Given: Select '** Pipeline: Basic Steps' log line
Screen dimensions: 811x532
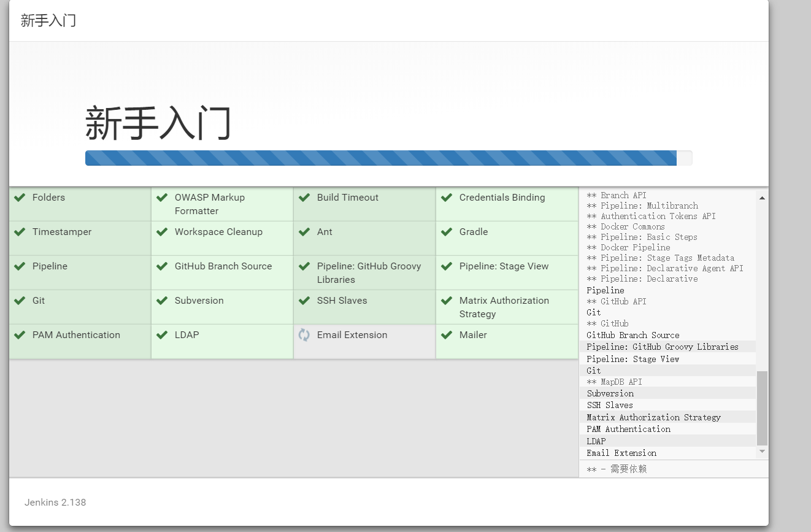Looking at the screenshot, I should (642, 237).
